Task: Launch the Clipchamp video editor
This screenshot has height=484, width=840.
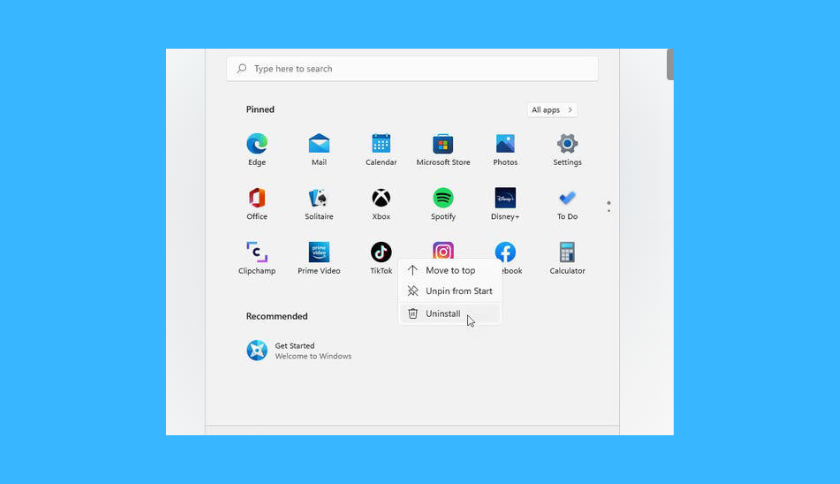Action: 257,252
